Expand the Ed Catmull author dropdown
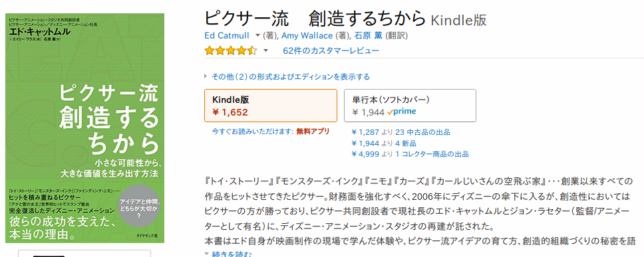 click(x=257, y=36)
